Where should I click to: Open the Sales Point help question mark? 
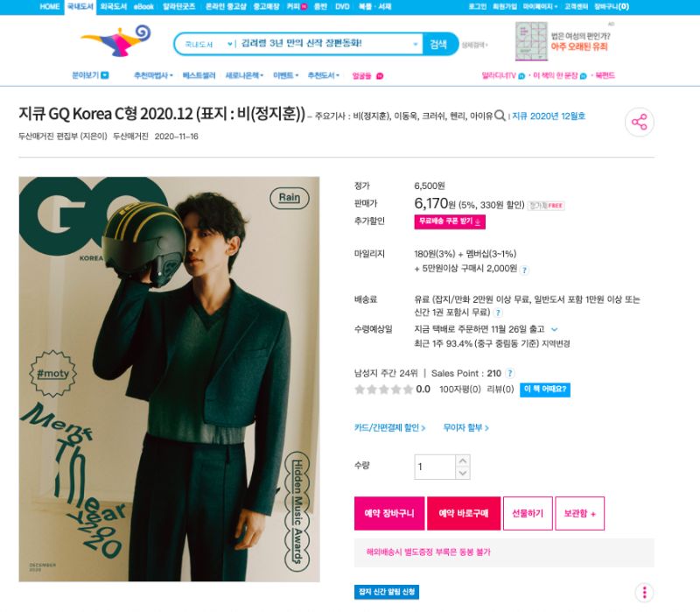[x=510, y=374]
